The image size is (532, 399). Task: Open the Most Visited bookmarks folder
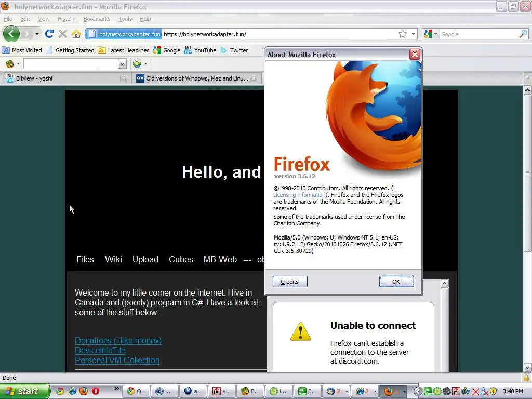click(22, 50)
